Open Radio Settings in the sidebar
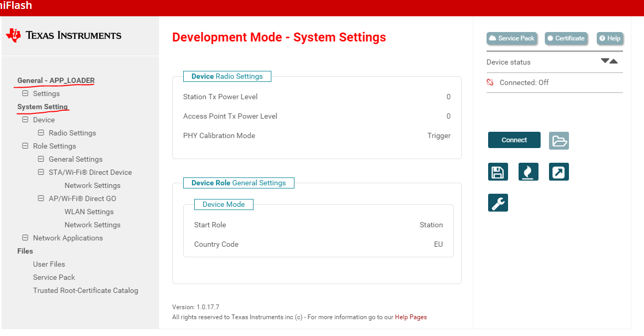Screen dimensions: 644x336 72,133
